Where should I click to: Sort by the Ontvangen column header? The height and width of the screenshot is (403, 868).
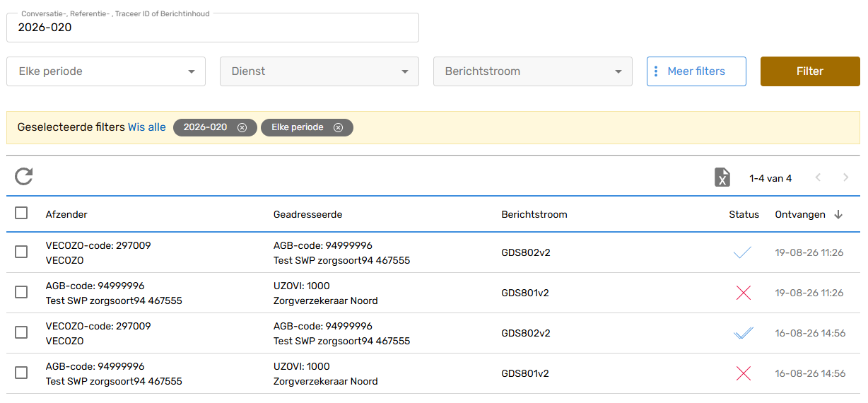tap(800, 214)
